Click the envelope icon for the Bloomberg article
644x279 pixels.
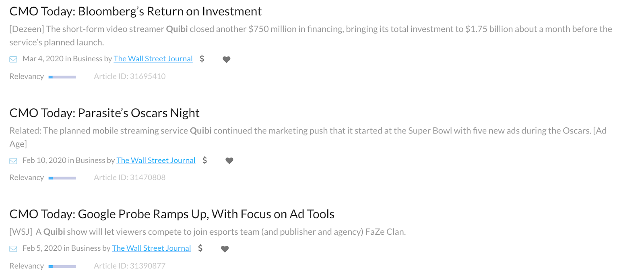(13, 59)
